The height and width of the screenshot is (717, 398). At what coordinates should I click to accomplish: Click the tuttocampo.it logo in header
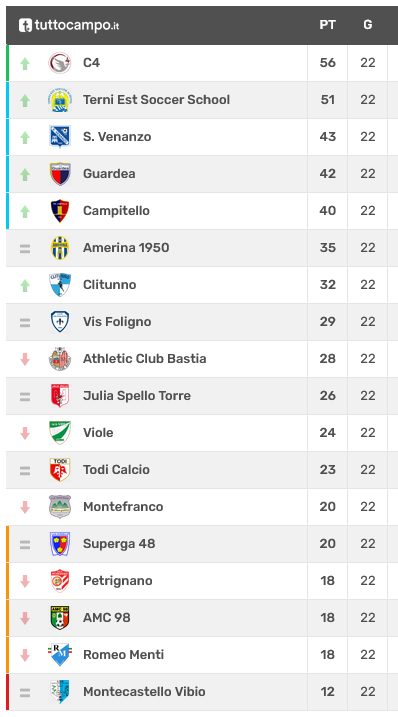pyautogui.click(x=69, y=25)
